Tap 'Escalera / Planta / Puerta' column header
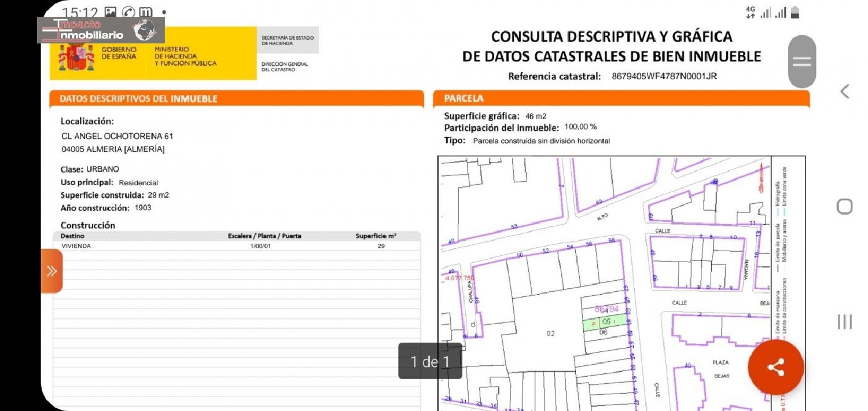The height and width of the screenshot is (411, 868). tap(264, 236)
